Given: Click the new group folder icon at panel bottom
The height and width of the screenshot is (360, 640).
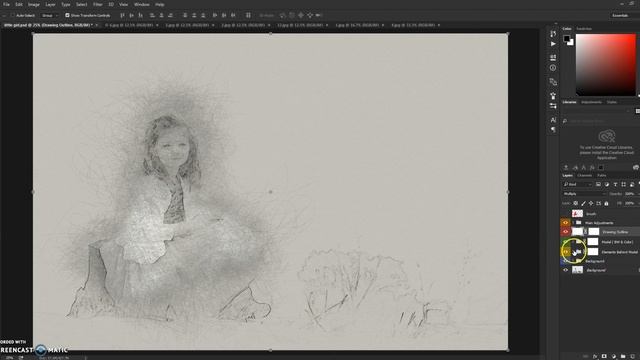Looking at the screenshot, I should point(623,356).
